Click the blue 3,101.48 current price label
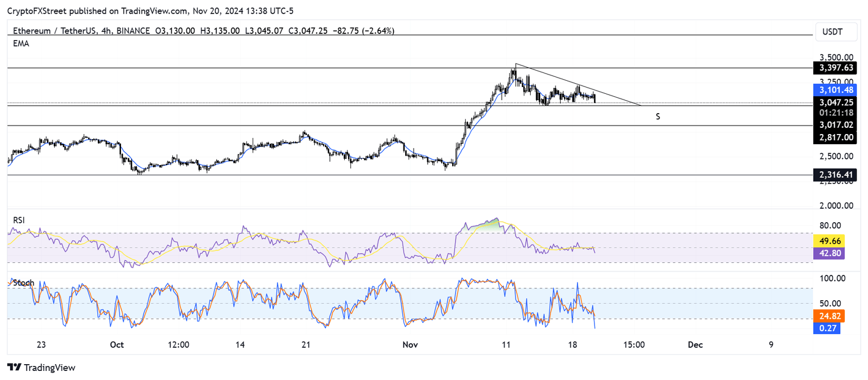Image resolution: width=868 pixels, height=380 pixels. tap(835, 89)
